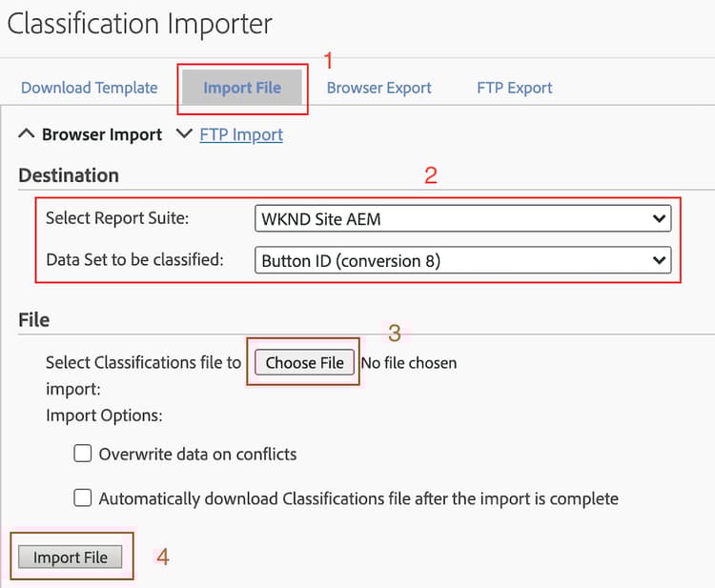The height and width of the screenshot is (588, 715).
Task: Tick the automatically download Classifications file checkbox
Action: [x=83, y=497]
